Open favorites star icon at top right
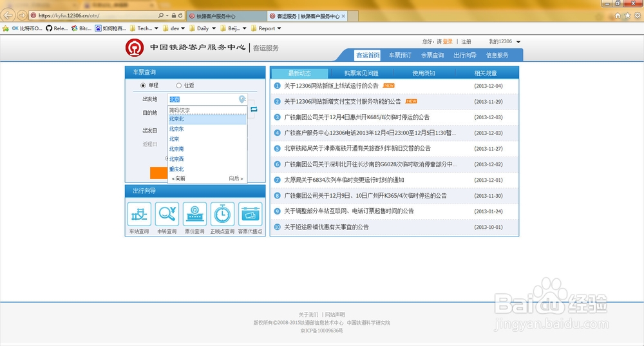The height and width of the screenshot is (346, 644). [x=627, y=15]
